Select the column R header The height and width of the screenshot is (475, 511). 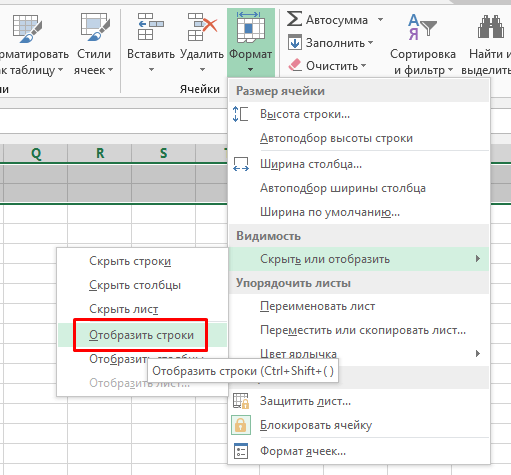coord(100,153)
